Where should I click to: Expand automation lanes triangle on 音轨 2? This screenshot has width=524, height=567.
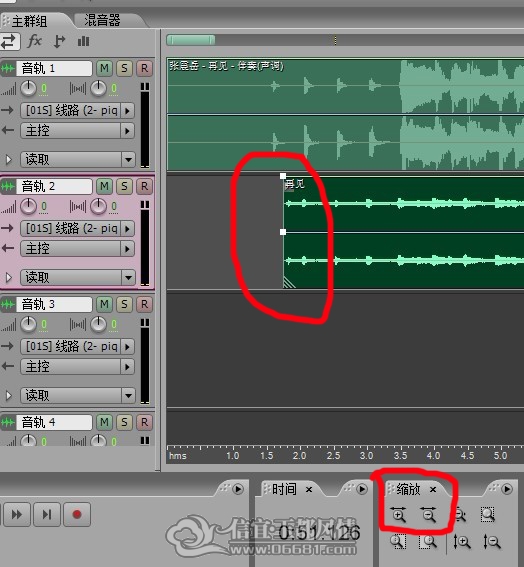(9, 278)
